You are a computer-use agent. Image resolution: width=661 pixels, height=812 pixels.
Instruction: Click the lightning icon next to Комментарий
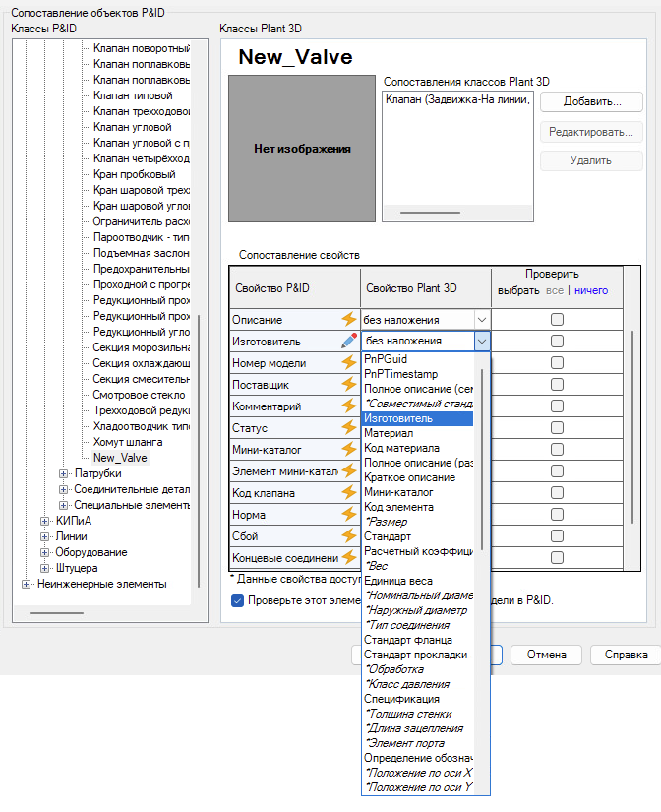[x=349, y=406]
